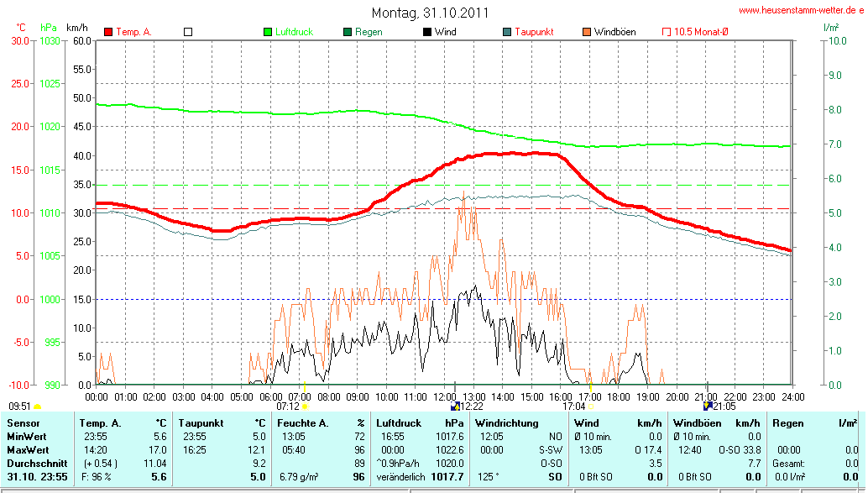Click the red Temp. A. legend square
This screenshot has height=493, width=868.
click(108, 32)
